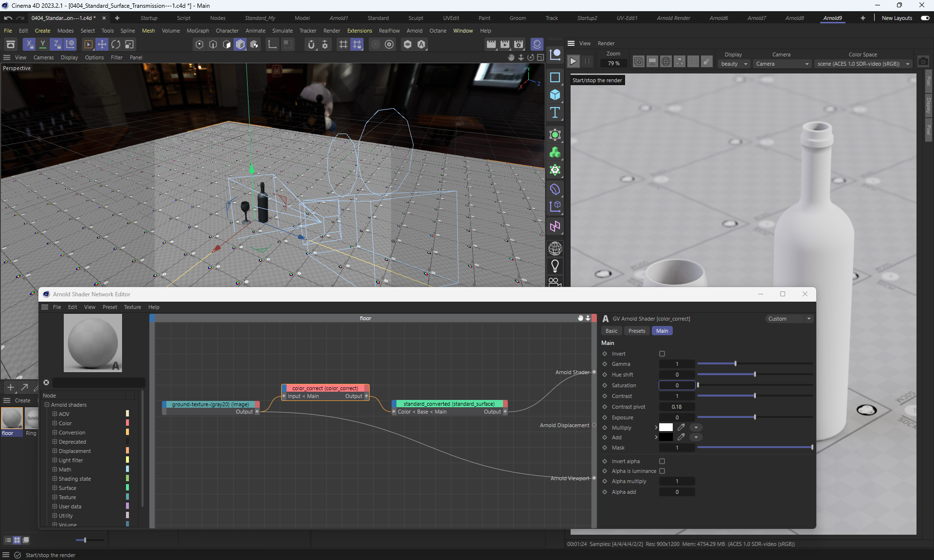
Task: Click the eyedropper beside Multiply color
Action: point(681,427)
